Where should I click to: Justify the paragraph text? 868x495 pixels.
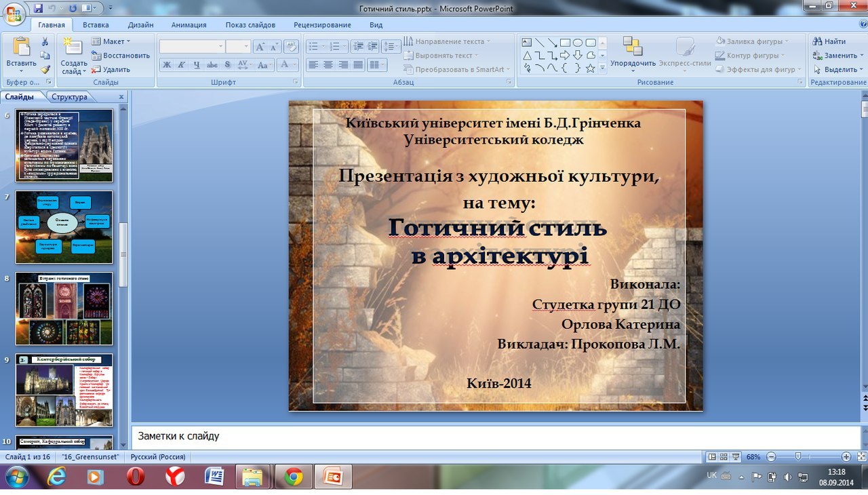[x=358, y=65]
